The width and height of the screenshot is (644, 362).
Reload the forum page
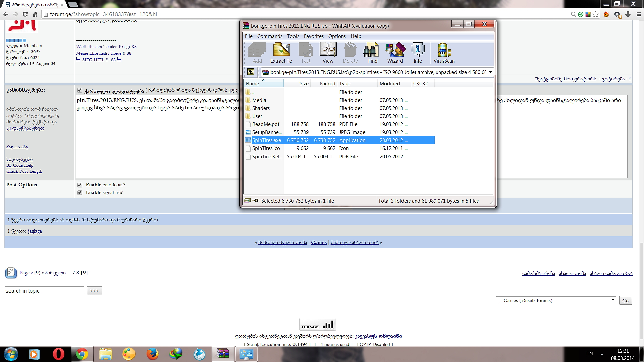pos(25,14)
